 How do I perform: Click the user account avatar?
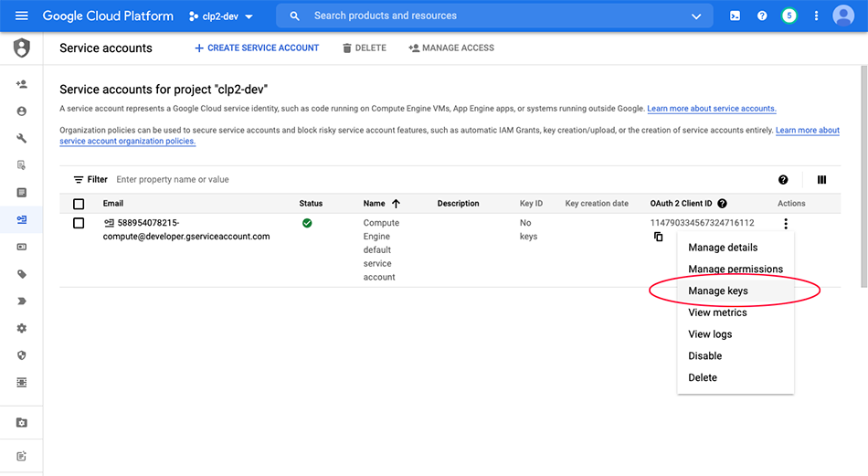842,16
